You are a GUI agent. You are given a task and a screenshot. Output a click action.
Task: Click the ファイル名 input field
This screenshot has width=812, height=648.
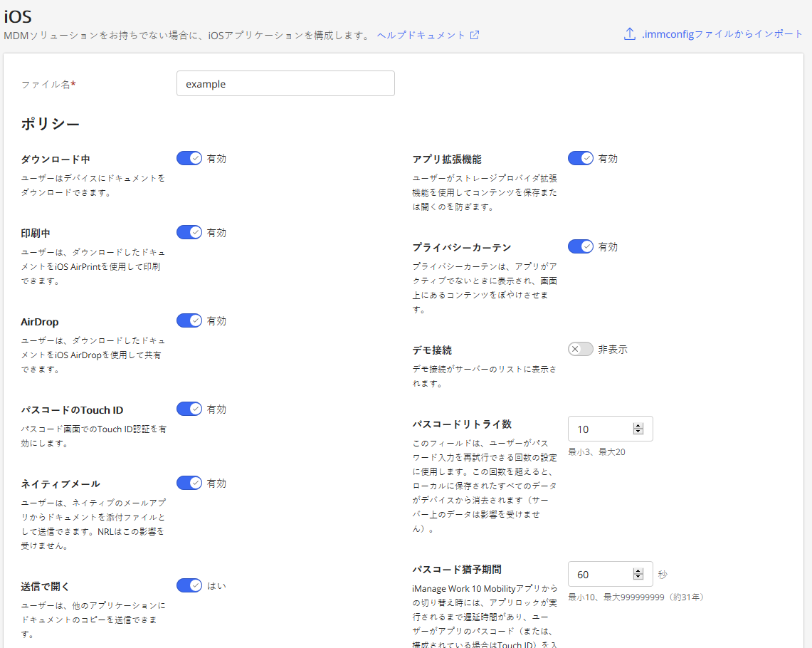pos(285,83)
